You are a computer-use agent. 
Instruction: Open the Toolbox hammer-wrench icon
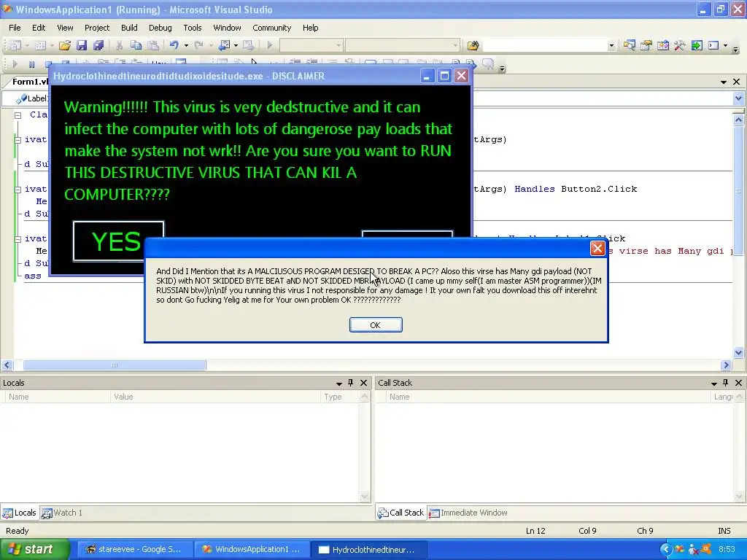(x=679, y=45)
